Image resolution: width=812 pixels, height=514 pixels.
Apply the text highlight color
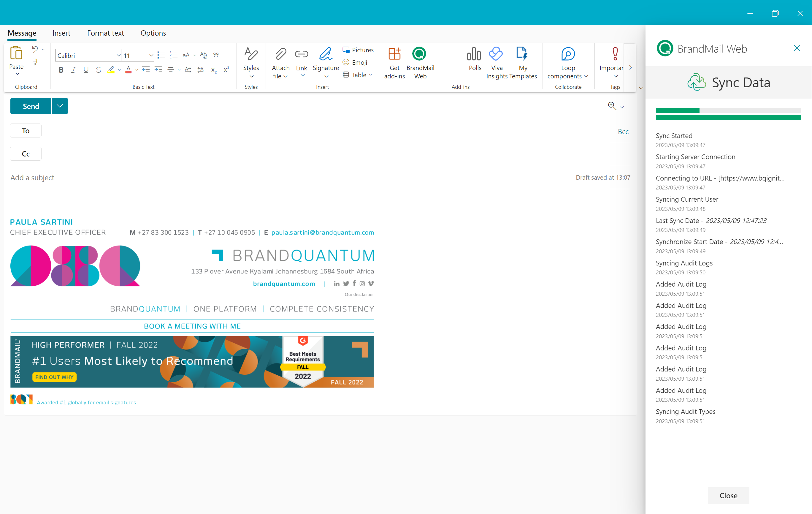point(111,70)
